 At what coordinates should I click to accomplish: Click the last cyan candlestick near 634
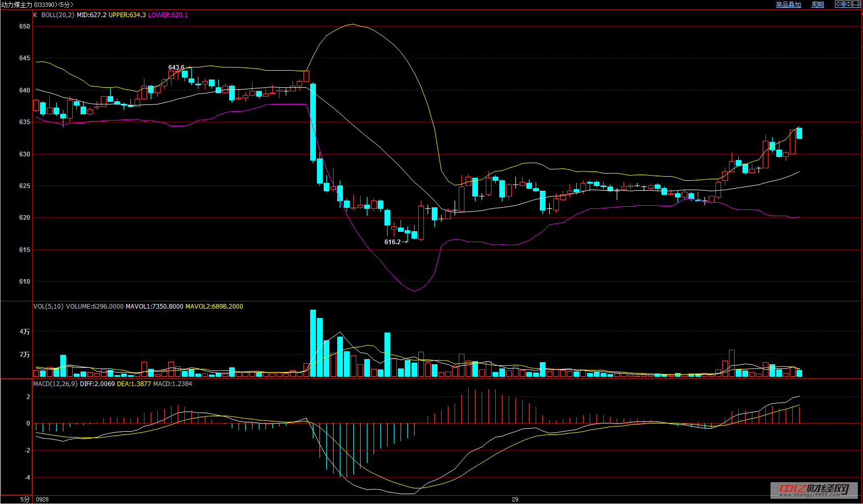(799, 133)
